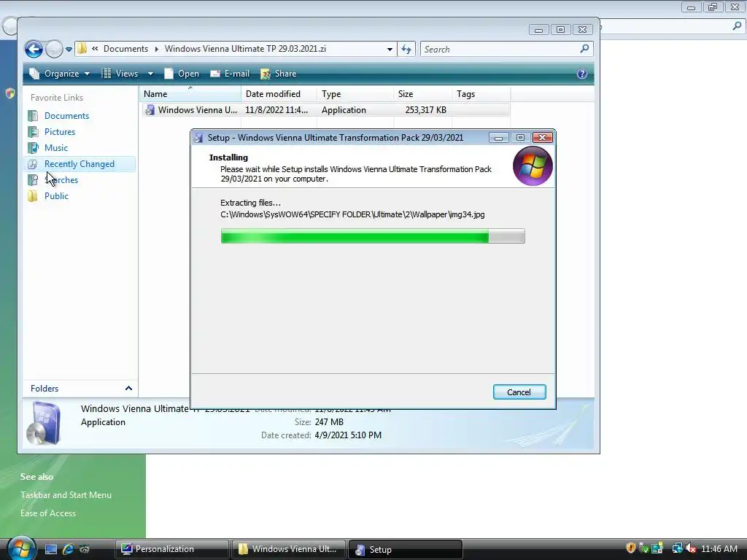Click the network tray icon
The width and height of the screenshot is (747, 560).
677,548
